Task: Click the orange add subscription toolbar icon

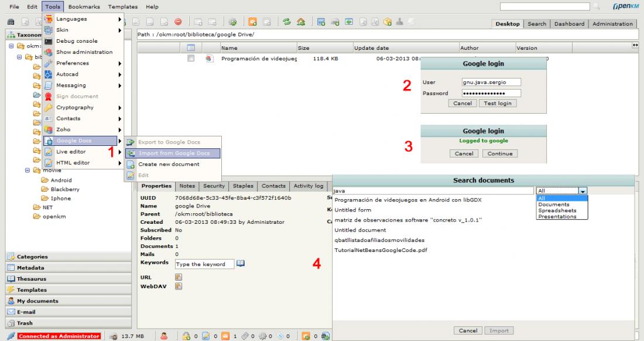Action: tap(252, 22)
